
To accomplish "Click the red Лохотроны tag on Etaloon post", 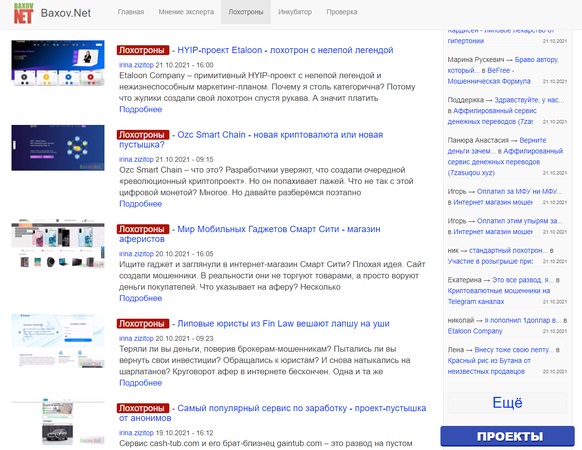I will tap(143, 50).
